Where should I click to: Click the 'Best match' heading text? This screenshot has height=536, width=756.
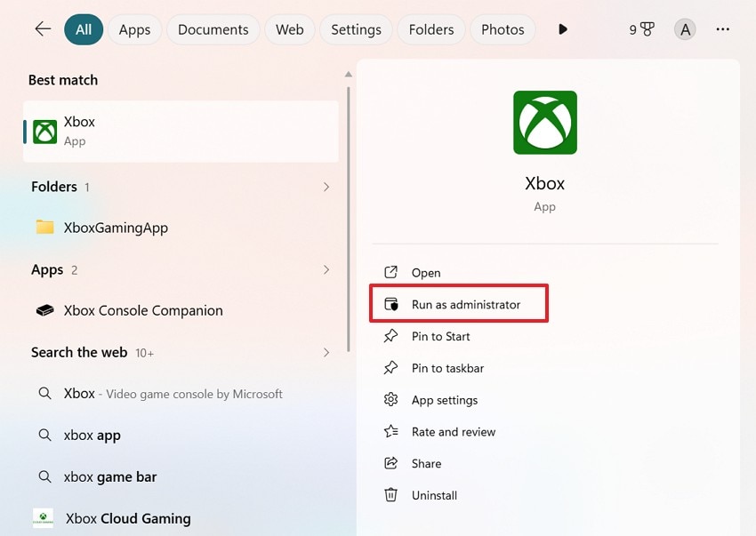pos(63,80)
